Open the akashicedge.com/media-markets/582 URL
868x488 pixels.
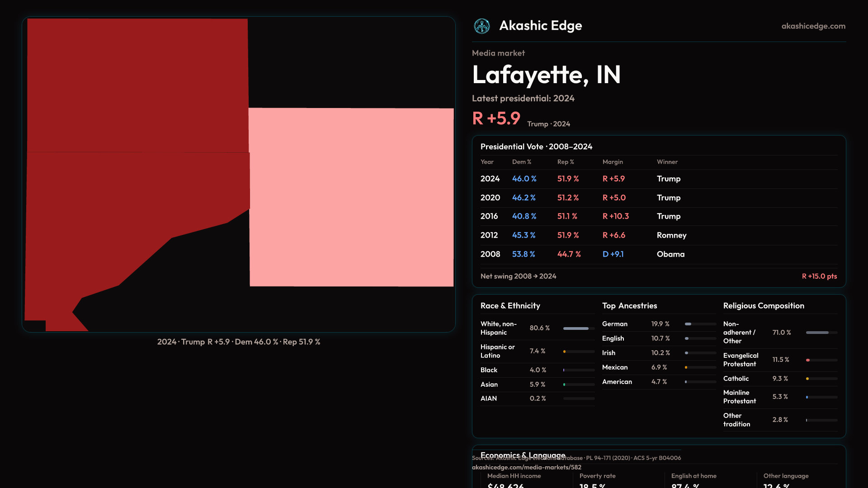point(526,467)
